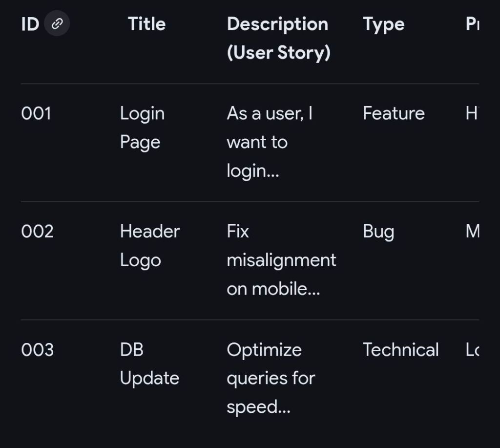Click the "As a user, I want to login" description

tap(269, 142)
